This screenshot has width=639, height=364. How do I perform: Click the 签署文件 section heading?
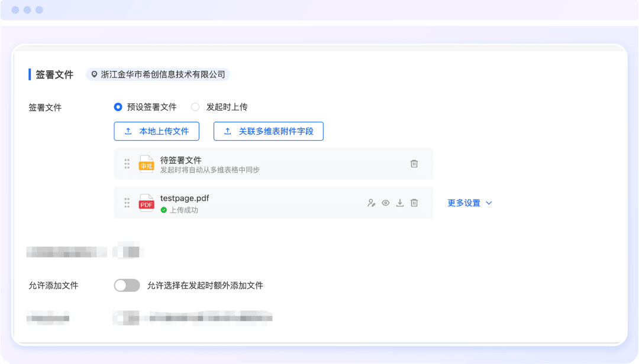[54, 74]
